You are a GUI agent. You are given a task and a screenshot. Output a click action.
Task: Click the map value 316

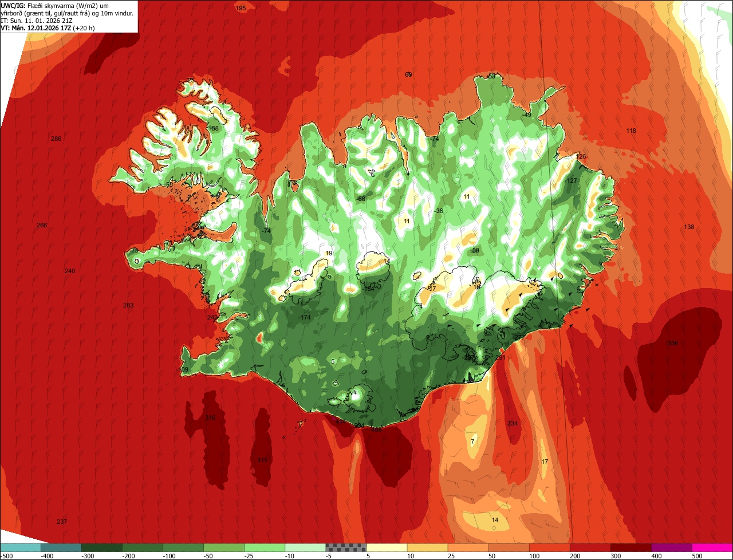[210, 417]
